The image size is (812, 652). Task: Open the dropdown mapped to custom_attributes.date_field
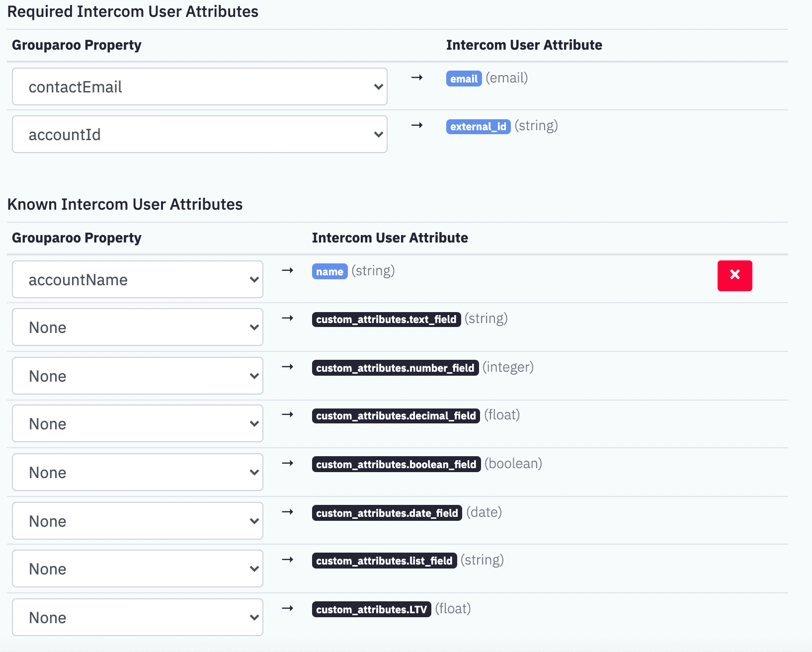138,521
